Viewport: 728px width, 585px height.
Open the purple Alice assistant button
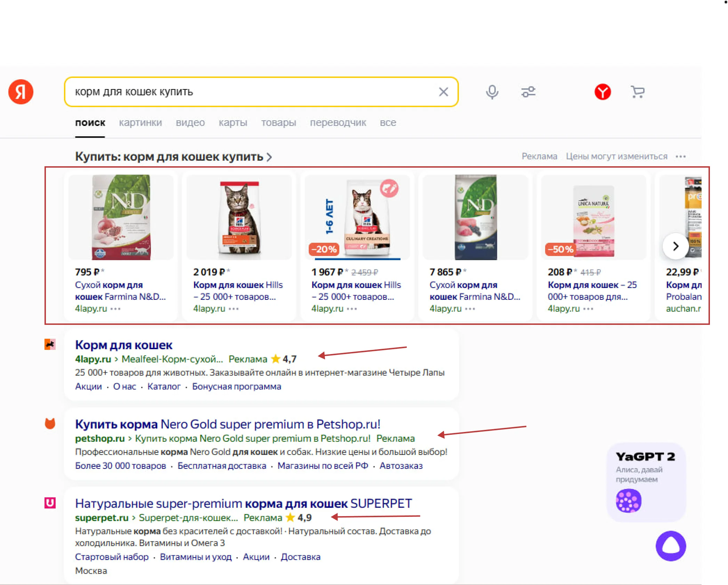tap(671, 546)
